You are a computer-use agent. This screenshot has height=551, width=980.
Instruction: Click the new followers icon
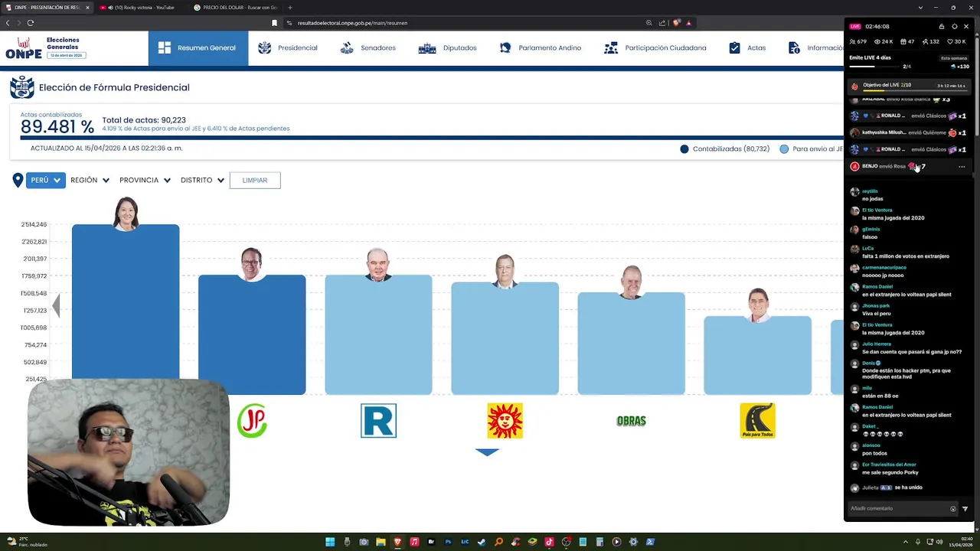pos(926,41)
